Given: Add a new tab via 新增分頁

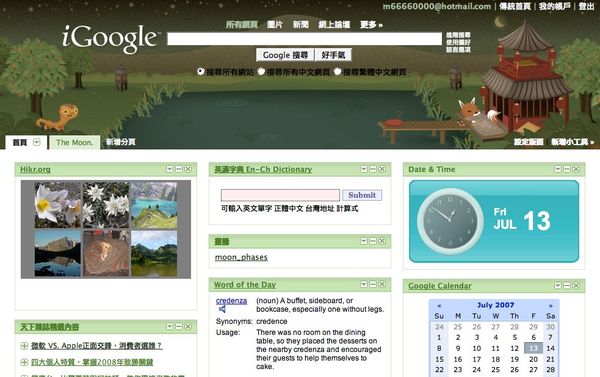Looking at the screenshot, I should pyautogui.click(x=121, y=142).
